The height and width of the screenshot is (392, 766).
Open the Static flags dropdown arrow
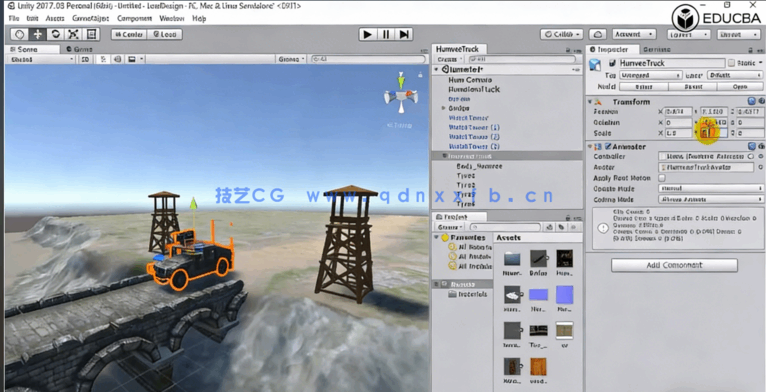pos(760,63)
